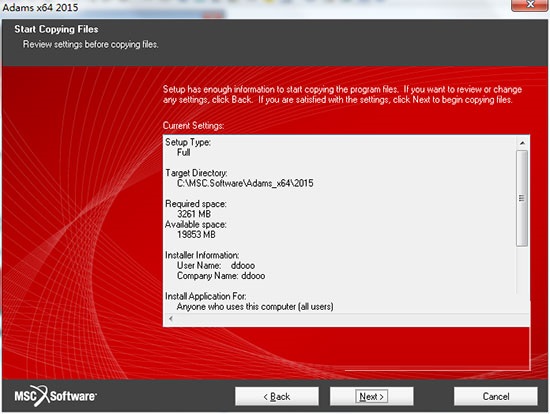This screenshot has width=550, height=414.
Task: Click the "19853 MB" available space value
Action: pyautogui.click(x=196, y=235)
